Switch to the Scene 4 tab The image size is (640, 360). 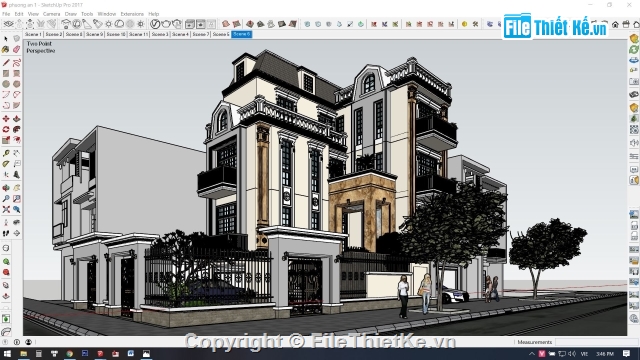point(180,34)
